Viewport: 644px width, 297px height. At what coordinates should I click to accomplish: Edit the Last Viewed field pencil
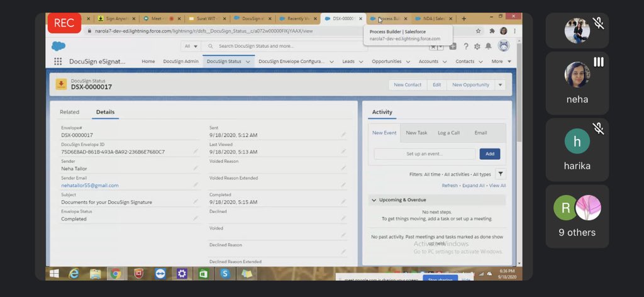click(343, 152)
